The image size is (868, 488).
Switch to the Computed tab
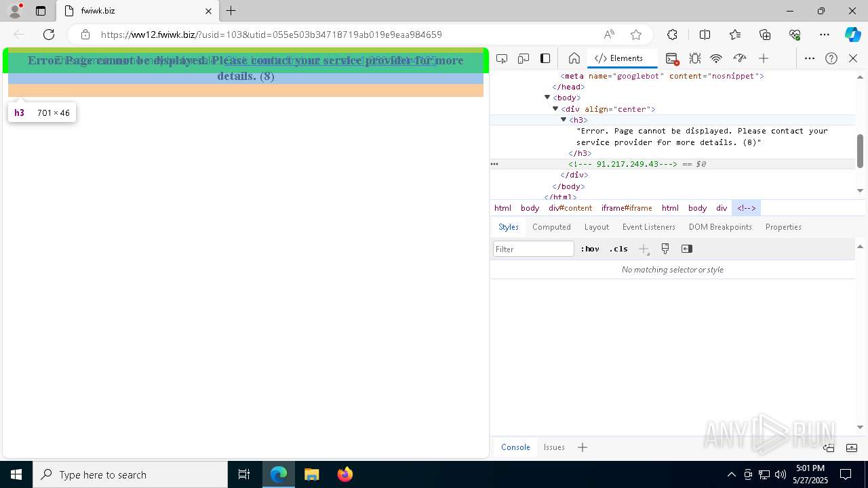[x=551, y=227]
